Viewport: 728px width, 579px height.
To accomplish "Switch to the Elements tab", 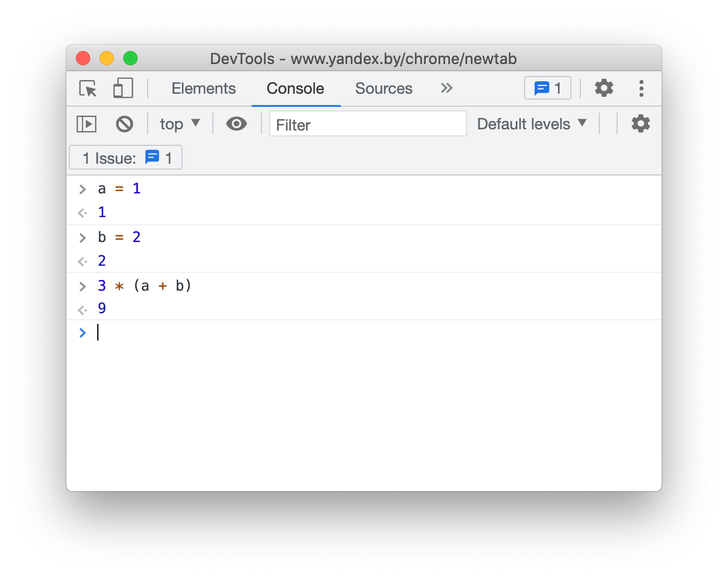I will [203, 88].
